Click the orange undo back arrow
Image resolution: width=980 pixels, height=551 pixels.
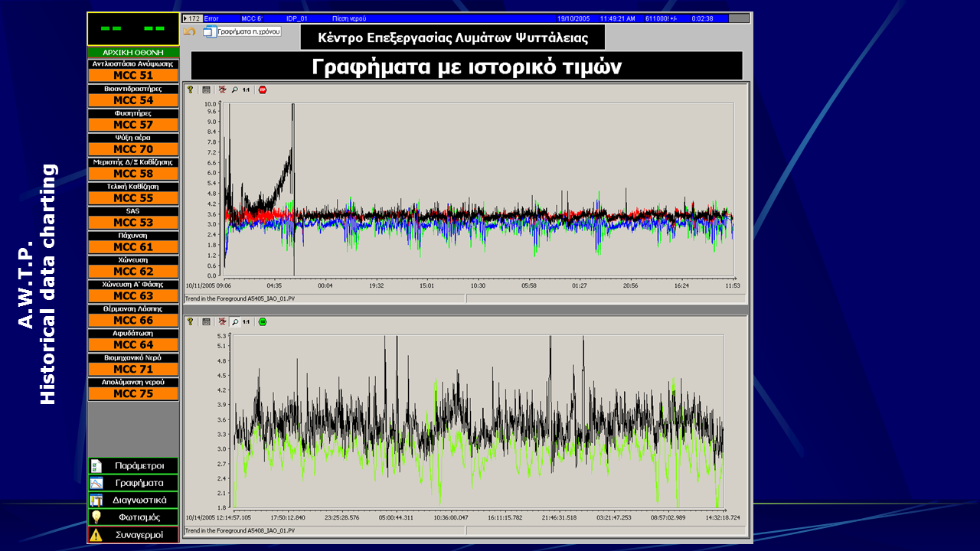point(189,31)
